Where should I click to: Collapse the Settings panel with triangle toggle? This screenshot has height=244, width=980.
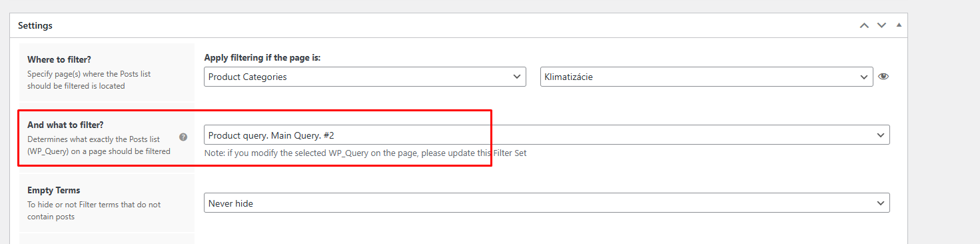(x=899, y=25)
